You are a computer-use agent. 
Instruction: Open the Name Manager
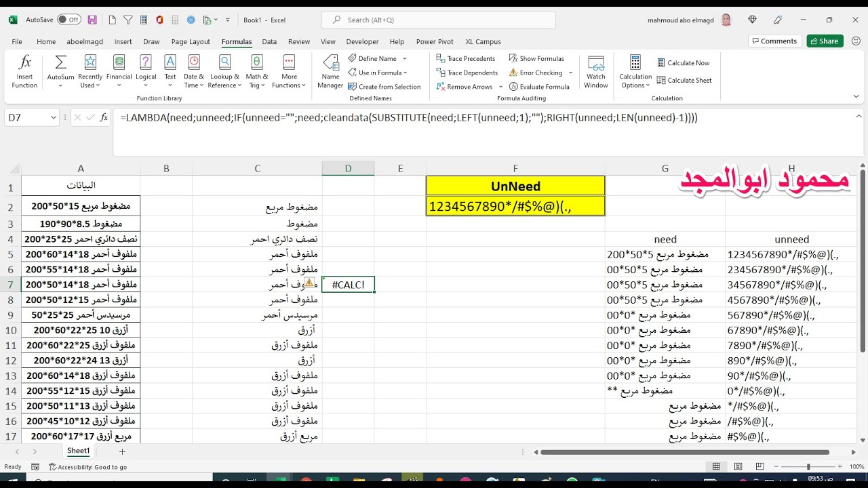[x=330, y=71]
